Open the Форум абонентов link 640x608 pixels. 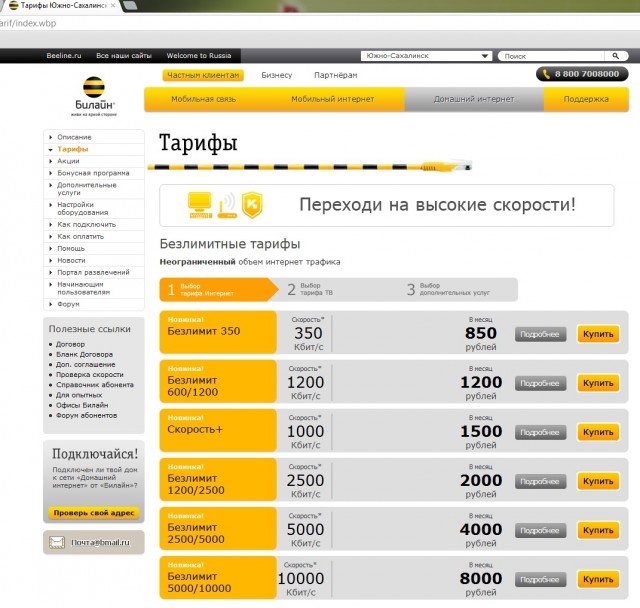coord(87,415)
